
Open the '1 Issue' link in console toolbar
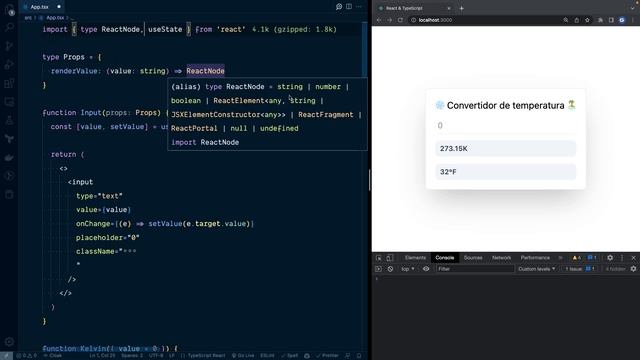pos(579,269)
